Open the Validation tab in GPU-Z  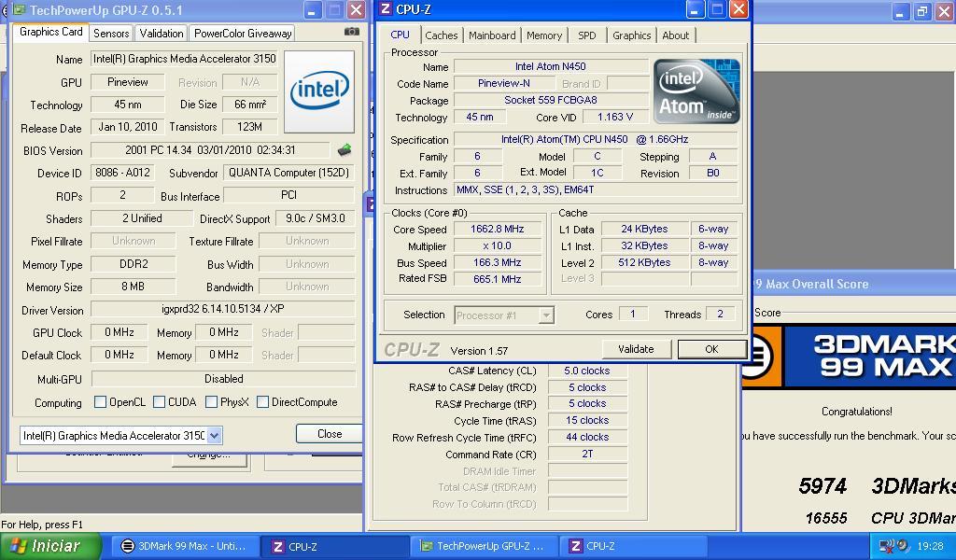pos(161,34)
